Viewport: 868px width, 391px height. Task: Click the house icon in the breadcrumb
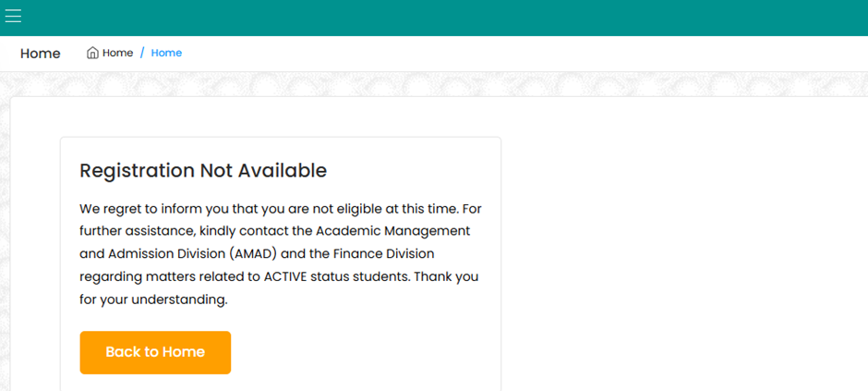pyautogui.click(x=93, y=53)
